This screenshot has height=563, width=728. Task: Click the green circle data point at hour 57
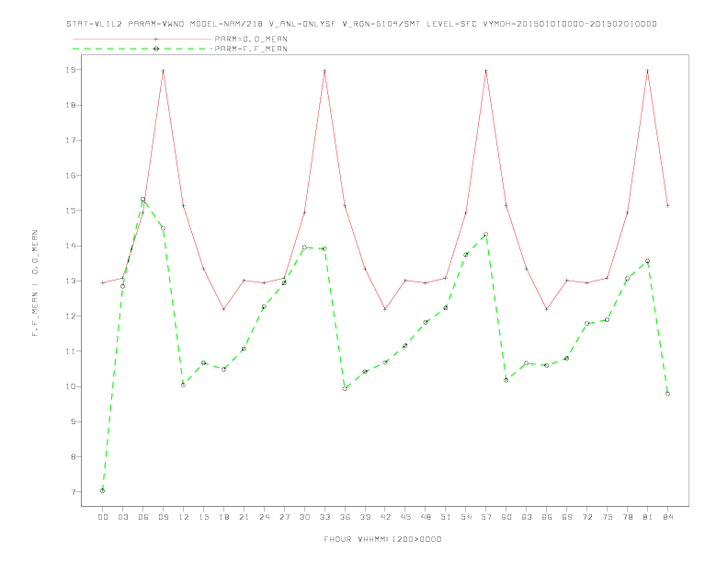(486, 235)
